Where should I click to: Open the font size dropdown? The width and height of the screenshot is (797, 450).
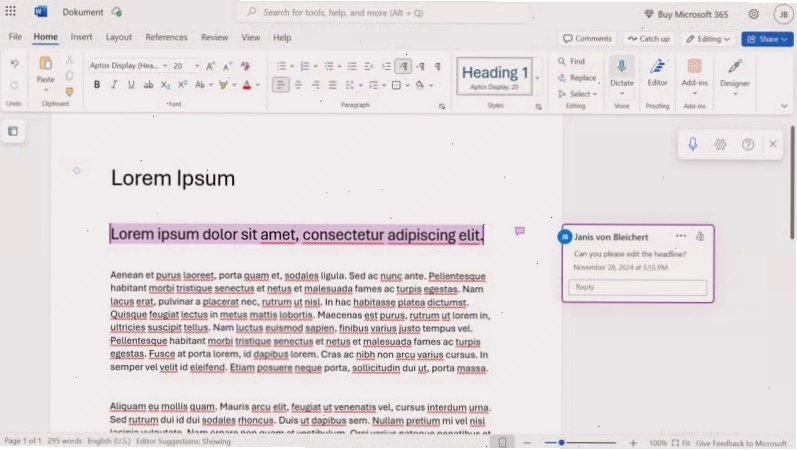pos(197,66)
